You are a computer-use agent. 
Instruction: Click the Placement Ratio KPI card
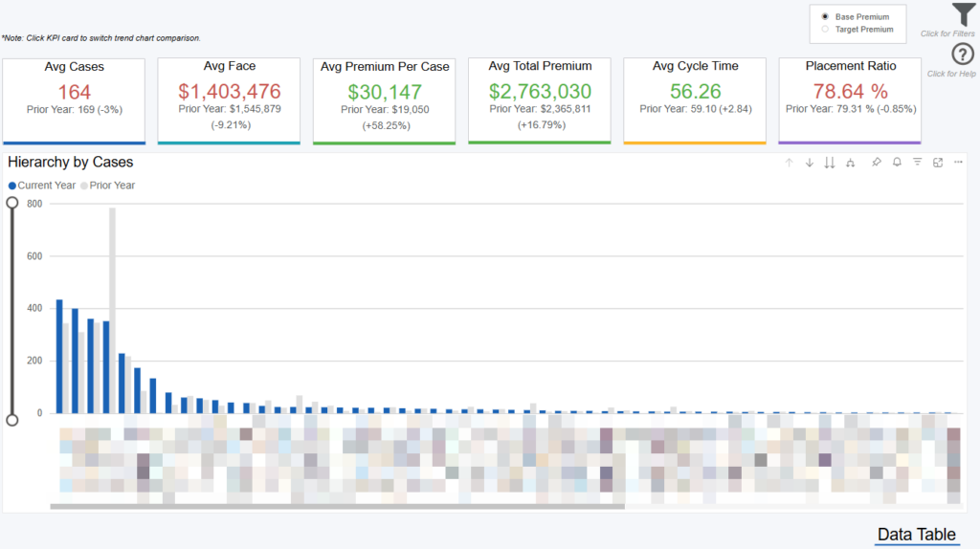pos(850,100)
